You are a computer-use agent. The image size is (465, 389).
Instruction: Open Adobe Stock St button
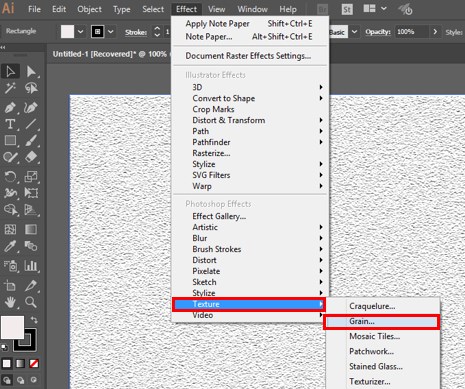(347, 9)
